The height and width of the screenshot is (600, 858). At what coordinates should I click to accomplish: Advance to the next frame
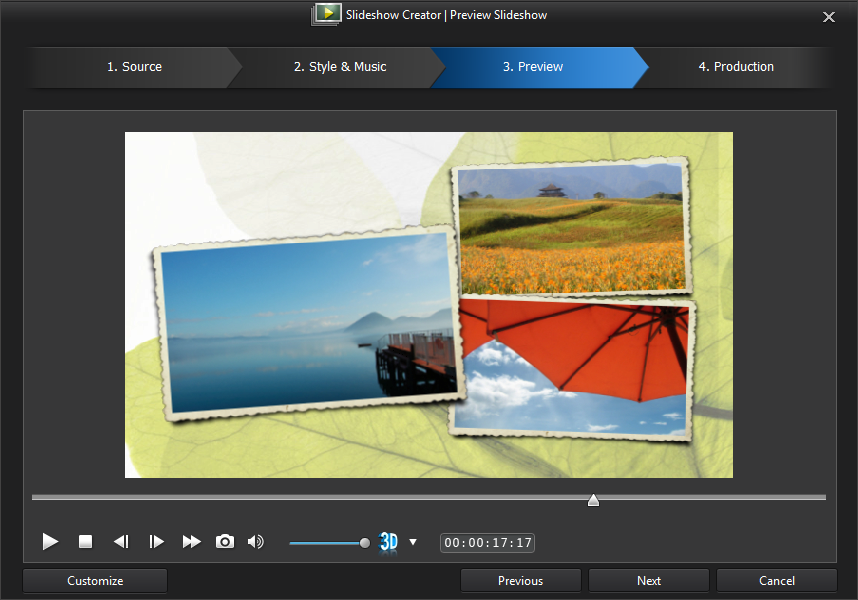click(x=156, y=541)
